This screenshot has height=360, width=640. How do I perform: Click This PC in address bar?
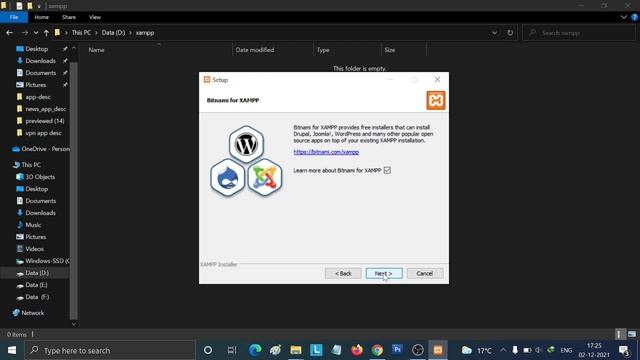[x=81, y=33]
